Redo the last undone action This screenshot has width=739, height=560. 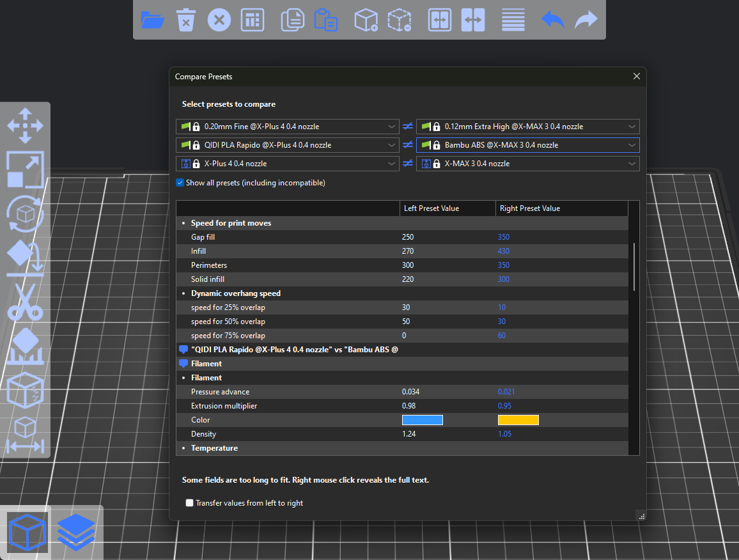[x=586, y=20]
